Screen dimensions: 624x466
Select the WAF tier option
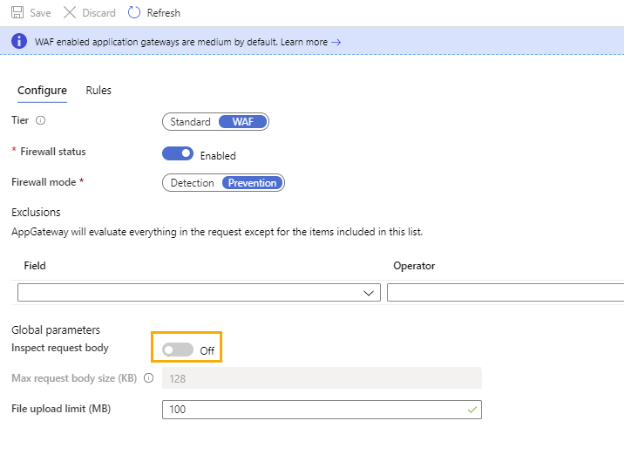(243, 122)
